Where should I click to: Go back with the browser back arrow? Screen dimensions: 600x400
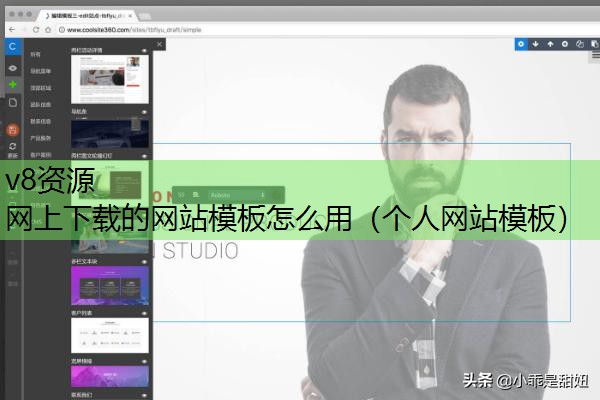(x=12, y=29)
